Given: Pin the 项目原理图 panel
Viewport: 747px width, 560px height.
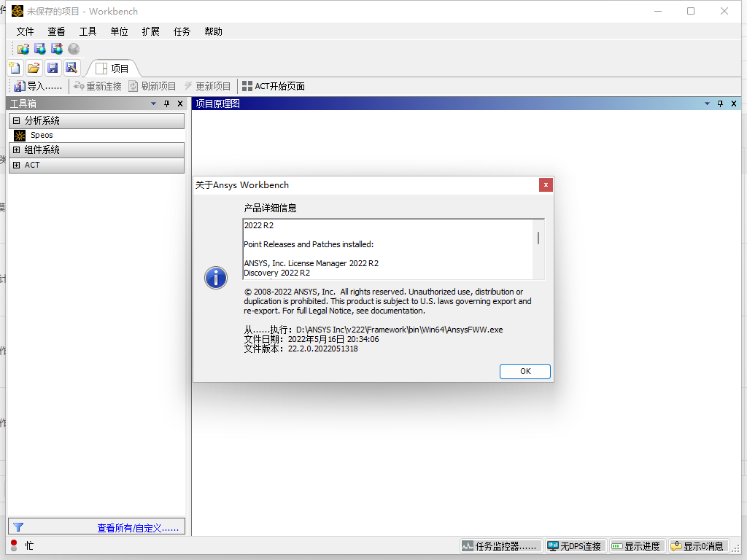Looking at the screenshot, I should tap(720, 104).
